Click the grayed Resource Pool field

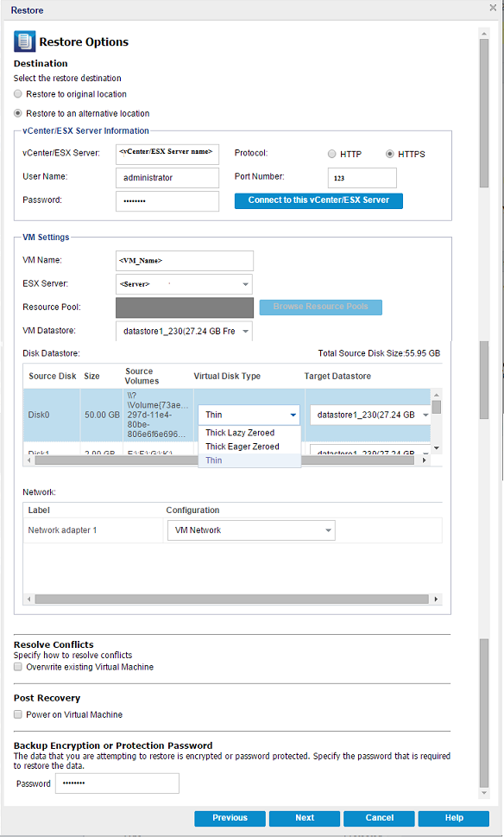pos(185,308)
